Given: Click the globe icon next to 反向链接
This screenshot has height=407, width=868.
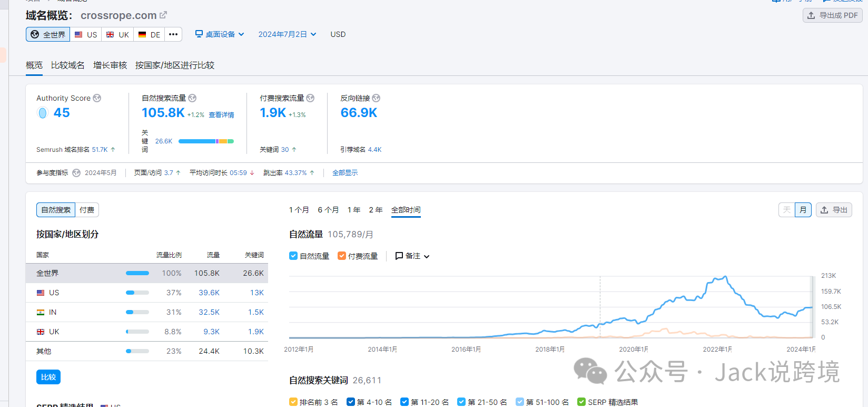Looking at the screenshot, I should click(376, 98).
